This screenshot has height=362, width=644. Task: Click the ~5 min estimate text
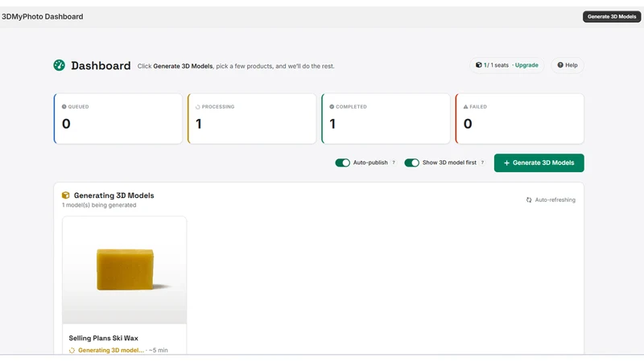tap(158, 350)
